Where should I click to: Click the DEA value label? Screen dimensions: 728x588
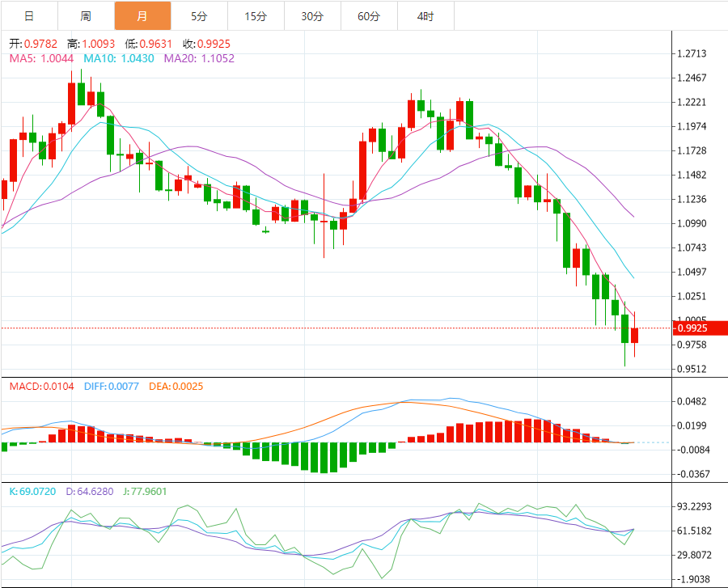tap(175, 387)
